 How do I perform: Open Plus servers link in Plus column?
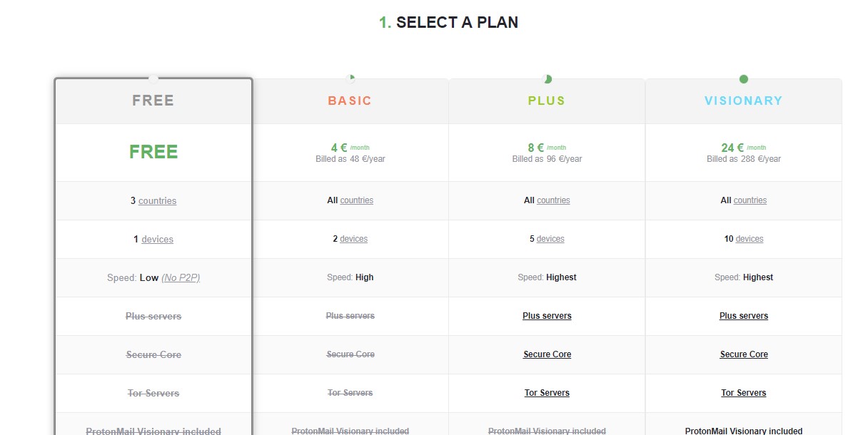click(547, 316)
